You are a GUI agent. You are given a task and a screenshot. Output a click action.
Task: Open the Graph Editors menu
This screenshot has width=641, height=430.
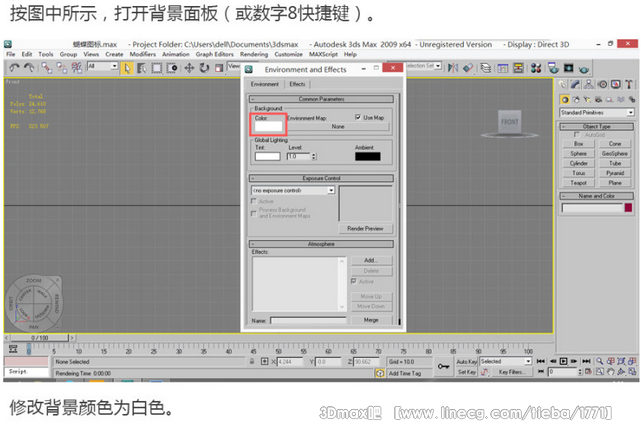tap(215, 54)
